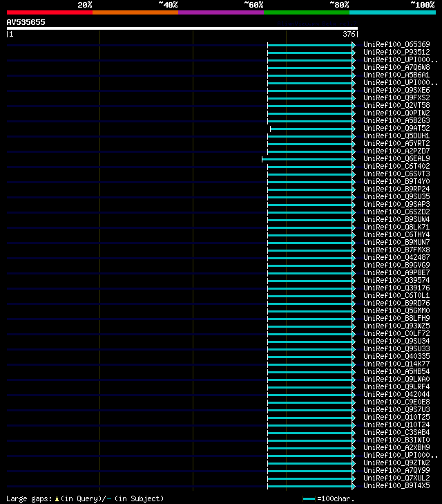Select UniRef100_B8LFH9 label

tap(396, 318)
